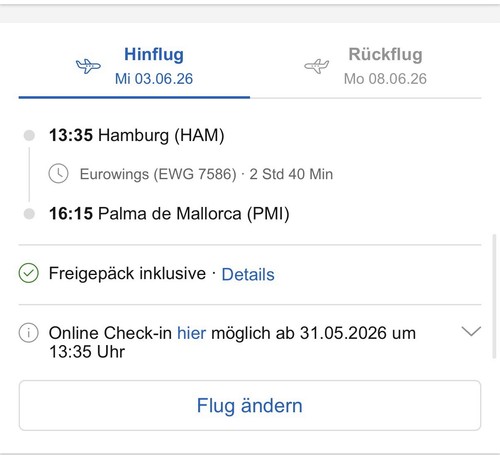Expand the Online Check-in info chevron
500x455 pixels.
click(471, 331)
